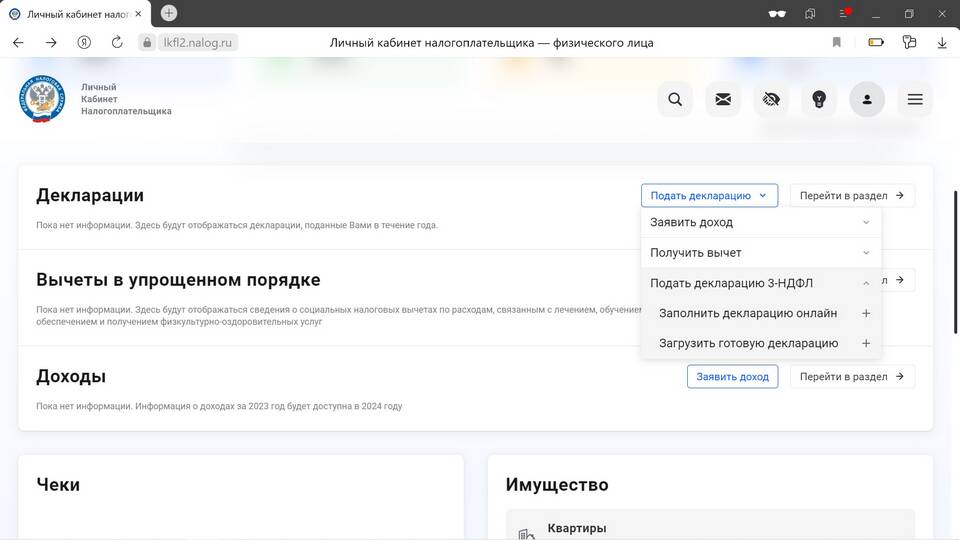Collapse Подать декларацию 3-НДФЛ item
The width and height of the screenshot is (960, 540).
coord(761,283)
